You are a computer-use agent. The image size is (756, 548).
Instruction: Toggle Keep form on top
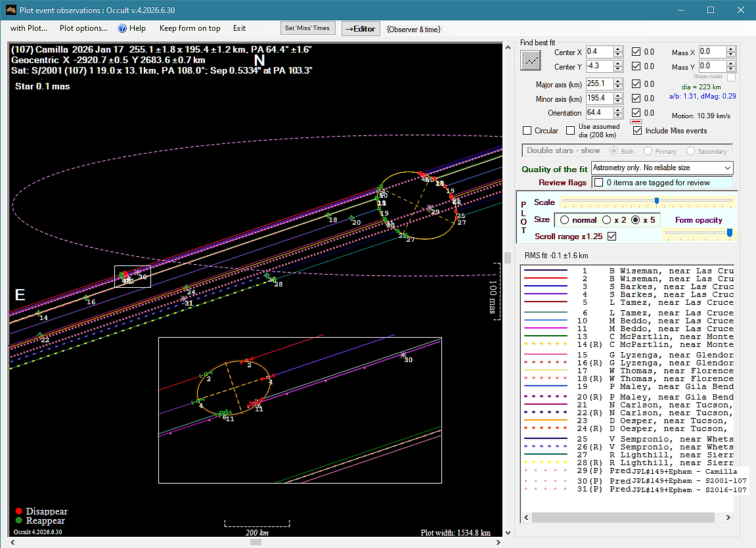click(190, 28)
